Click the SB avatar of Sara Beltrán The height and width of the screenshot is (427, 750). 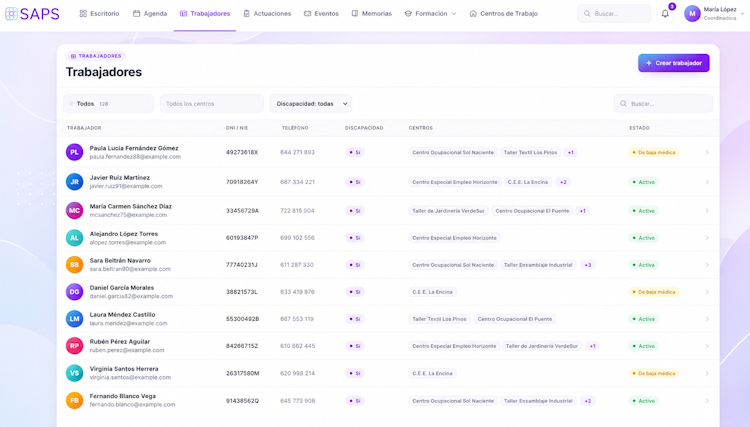[x=74, y=264]
